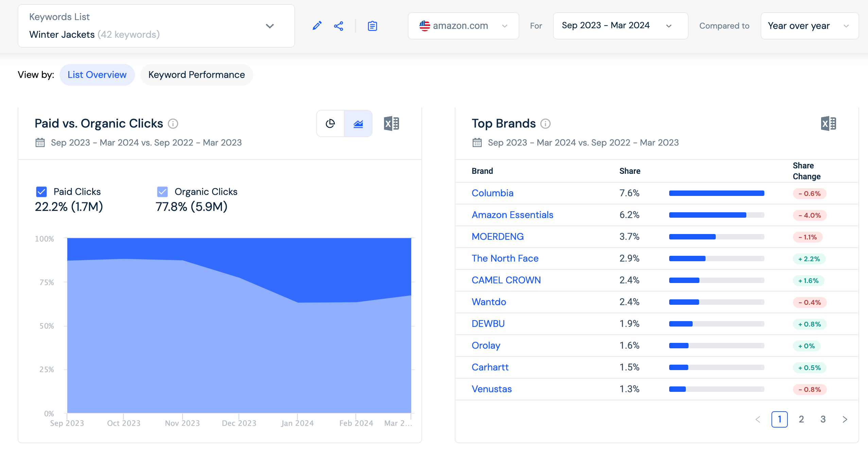Click Amazon Essentials share progress bar

(716, 215)
